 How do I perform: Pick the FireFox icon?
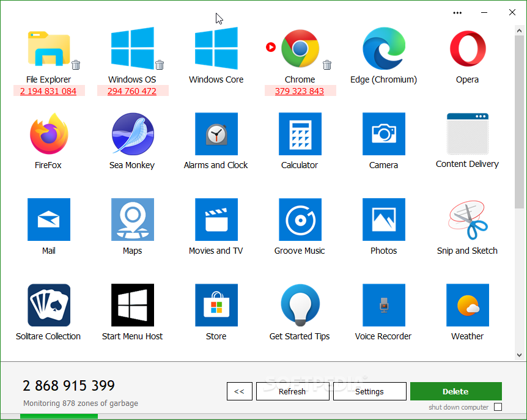coord(49,134)
